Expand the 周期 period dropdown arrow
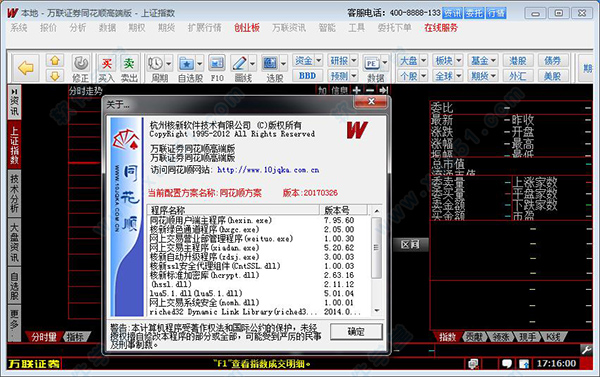This screenshot has width=600, height=377. 168,64
